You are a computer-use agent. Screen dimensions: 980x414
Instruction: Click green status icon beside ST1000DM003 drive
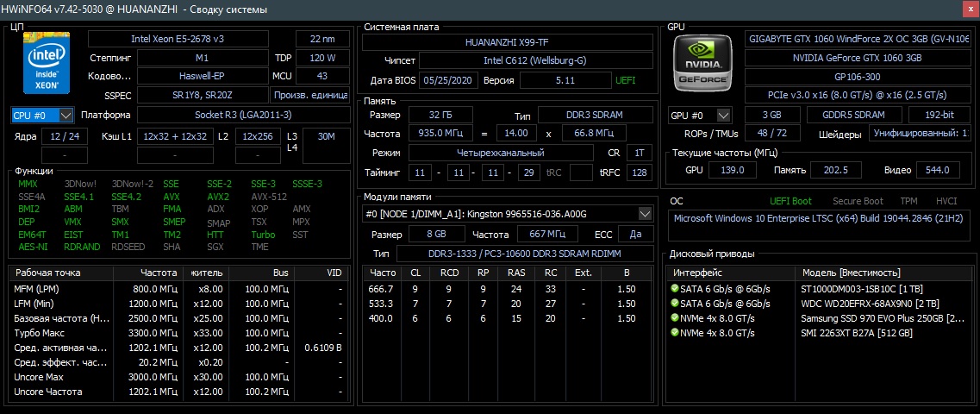pos(674,288)
